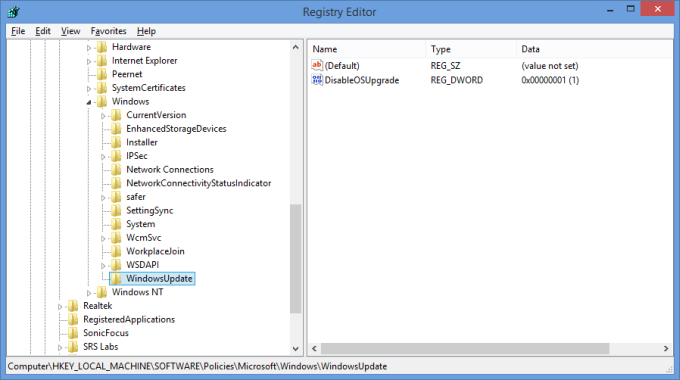
Task: Expand the Realtek key
Action: click(x=60, y=307)
